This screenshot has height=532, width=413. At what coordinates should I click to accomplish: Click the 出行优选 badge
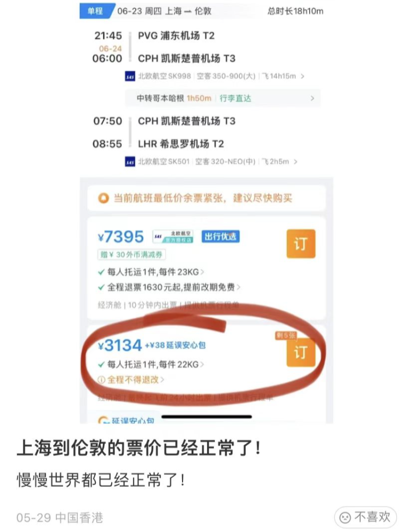tap(220, 237)
